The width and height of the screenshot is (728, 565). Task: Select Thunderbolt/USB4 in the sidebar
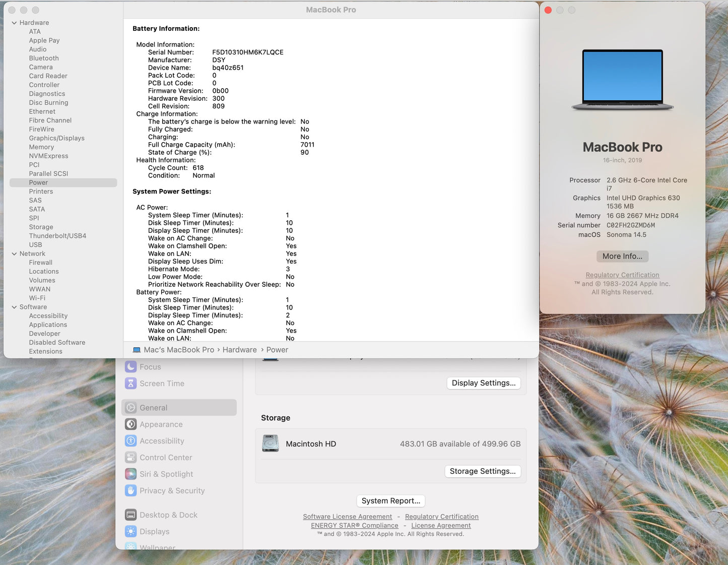click(x=57, y=236)
